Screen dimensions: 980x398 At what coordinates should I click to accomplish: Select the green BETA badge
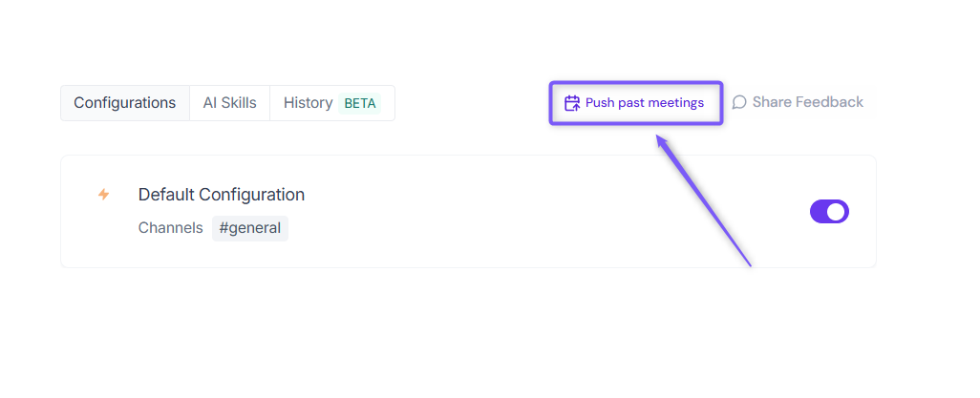coord(360,103)
